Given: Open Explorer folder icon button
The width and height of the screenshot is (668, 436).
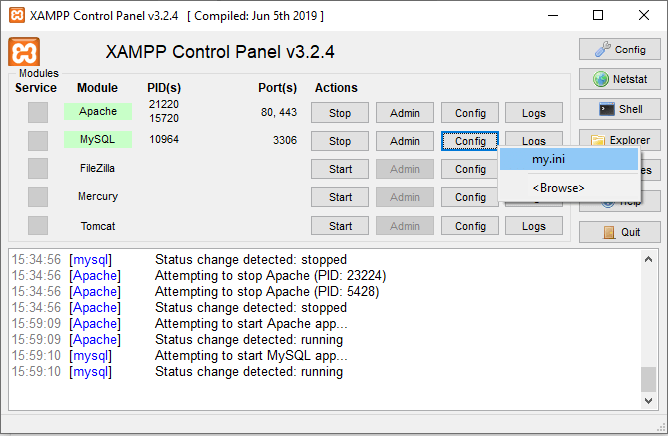Looking at the screenshot, I should [x=619, y=140].
